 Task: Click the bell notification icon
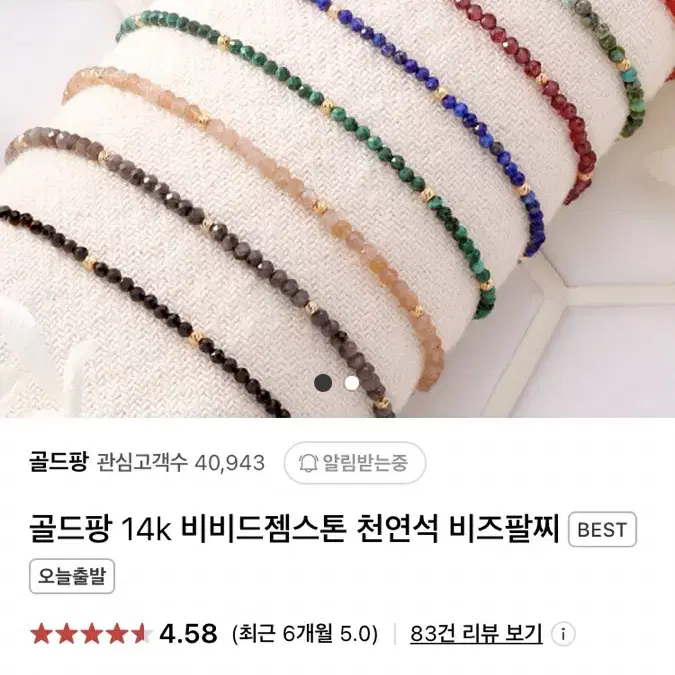pyautogui.click(x=308, y=463)
